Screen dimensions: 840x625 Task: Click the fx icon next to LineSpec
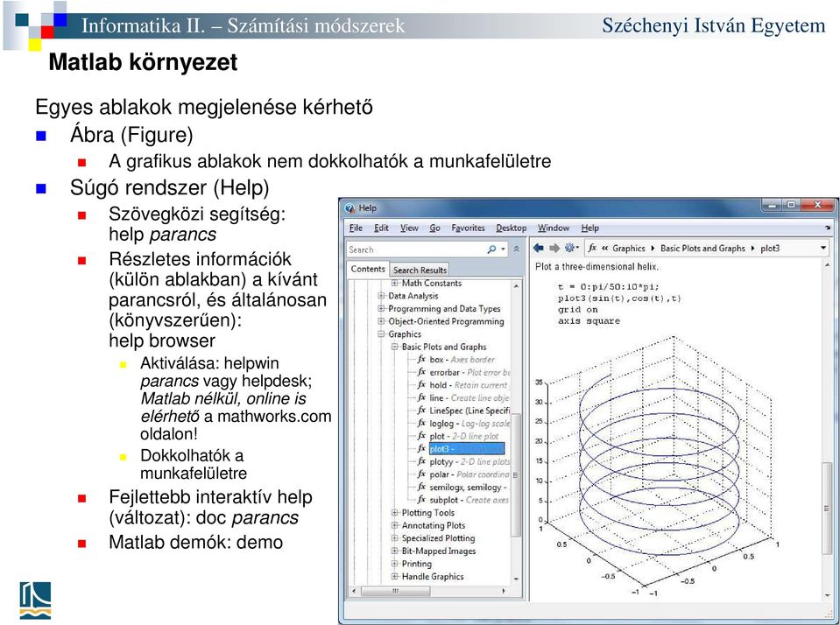click(x=421, y=411)
